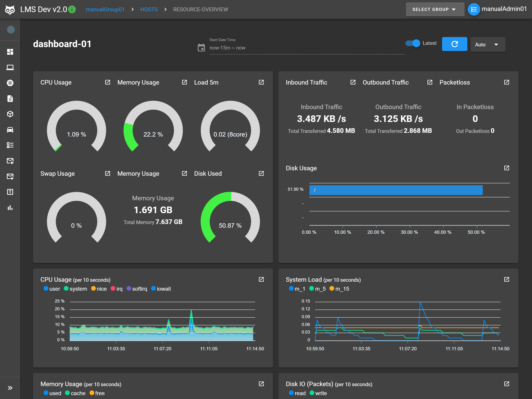Click the info icon next to LMS Dev v2.0

tap(72, 9)
